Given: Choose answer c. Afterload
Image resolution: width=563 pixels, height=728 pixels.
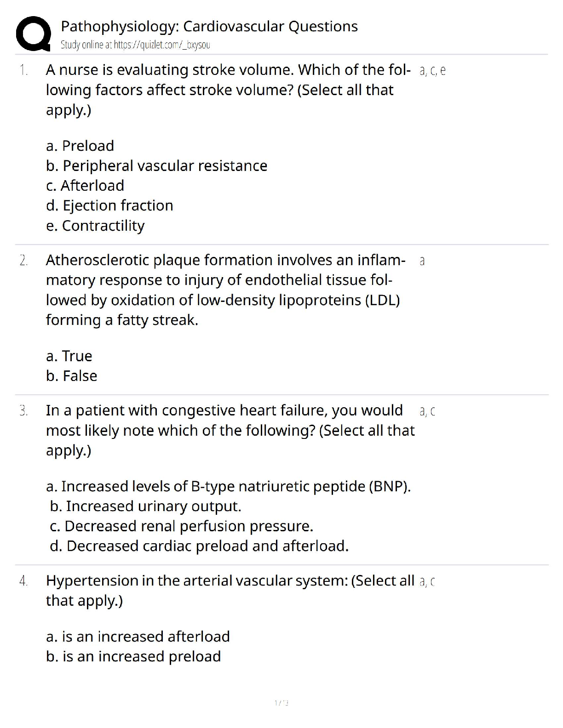Looking at the screenshot, I should point(85,185).
